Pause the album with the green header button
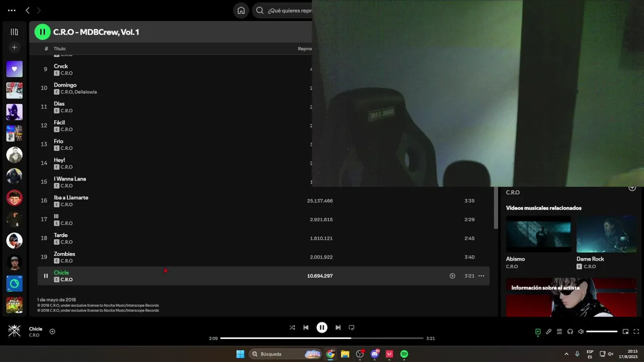This screenshot has height=362, width=644. 42,32
